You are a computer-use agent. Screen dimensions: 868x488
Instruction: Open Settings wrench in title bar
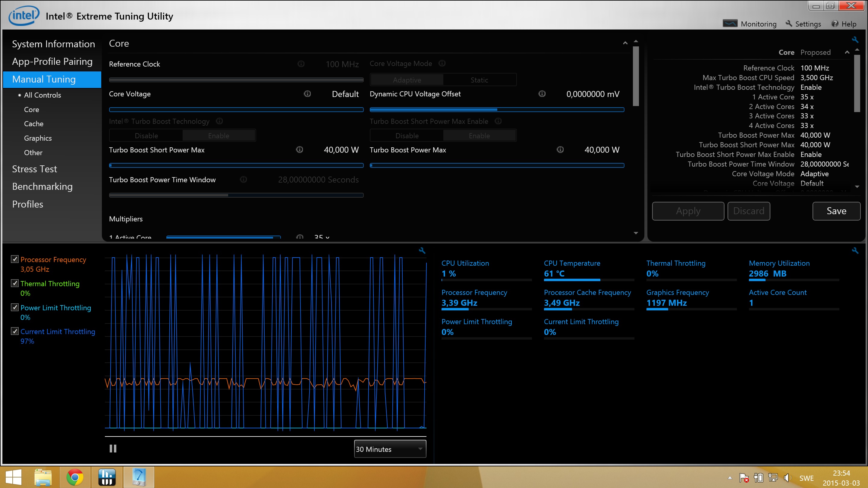pyautogui.click(x=788, y=23)
